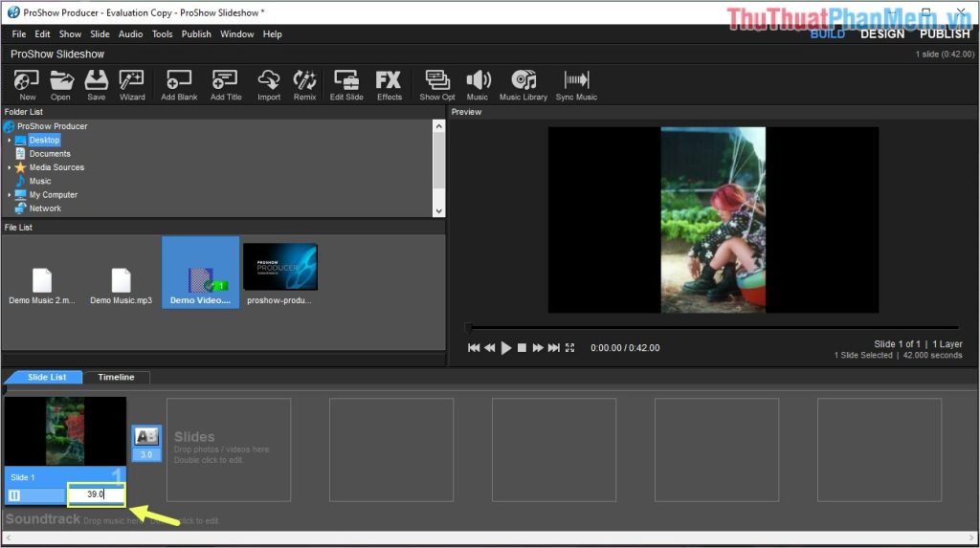Insert a title slide with Add Title
The height and width of the screenshot is (548, 980).
click(x=226, y=84)
